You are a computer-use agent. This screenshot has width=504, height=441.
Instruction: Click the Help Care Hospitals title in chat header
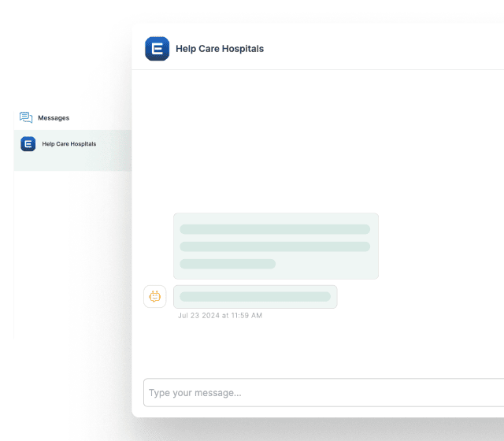coord(220,49)
